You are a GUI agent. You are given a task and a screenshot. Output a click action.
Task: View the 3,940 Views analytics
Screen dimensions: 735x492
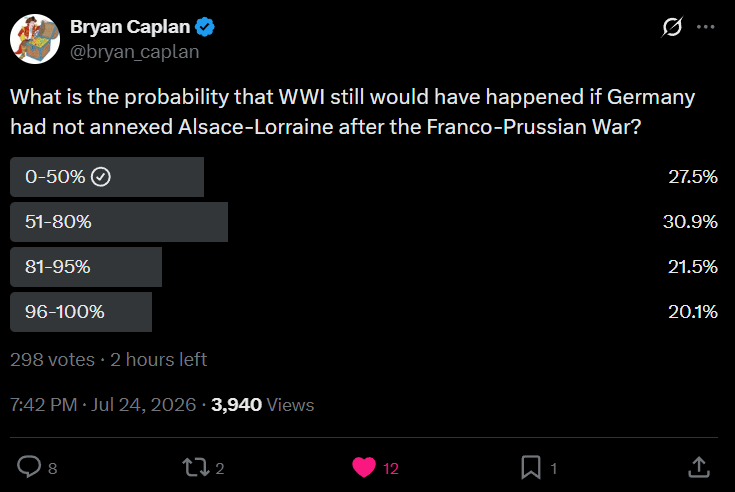point(262,404)
